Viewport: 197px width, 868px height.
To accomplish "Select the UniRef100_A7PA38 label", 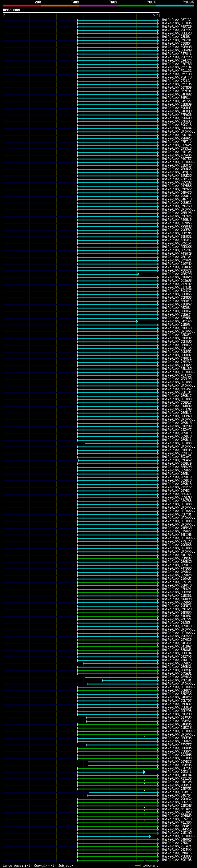I will click(x=176, y=115).
